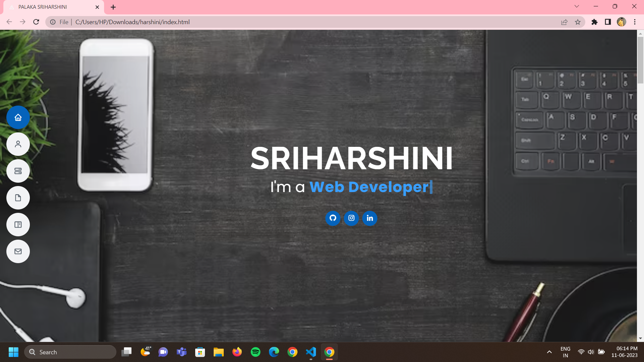Viewport: 644px width, 362px height.
Task: Open Microsoft Teams from taskbar
Action: click(182, 352)
